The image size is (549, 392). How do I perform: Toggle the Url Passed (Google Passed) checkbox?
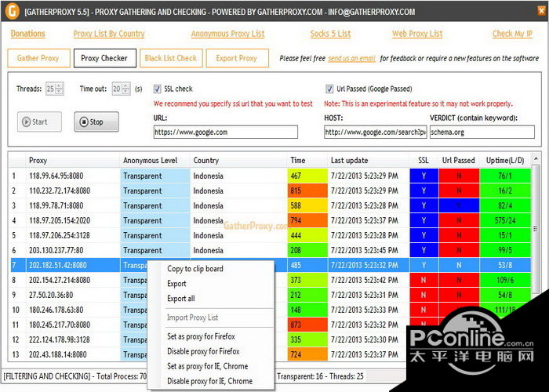(x=329, y=89)
